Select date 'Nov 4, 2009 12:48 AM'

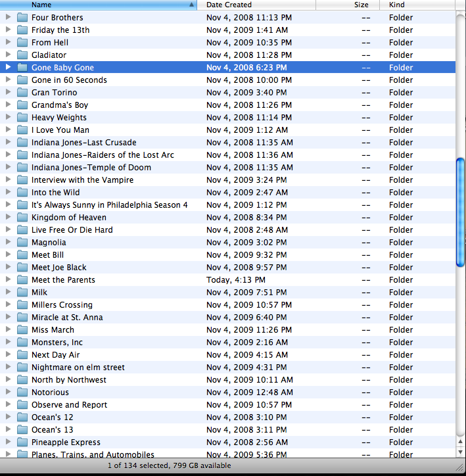pyautogui.click(x=249, y=393)
